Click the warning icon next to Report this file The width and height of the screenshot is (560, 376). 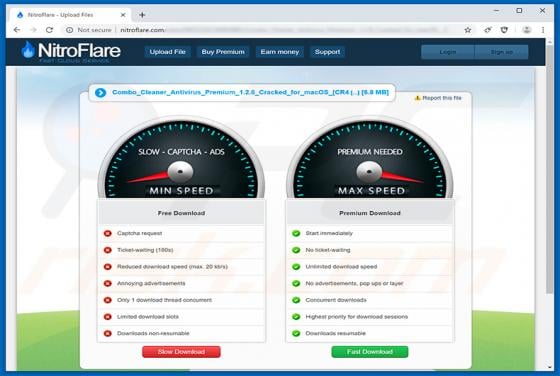point(417,98)
